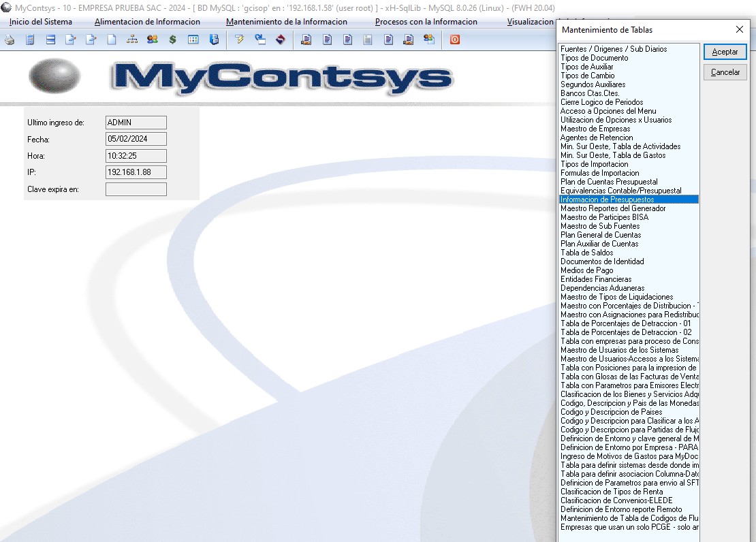Open Procesos con la Informacion menu
Image resolution: width=756 pixels, height=542 pixels.
(x=426, y=22)
